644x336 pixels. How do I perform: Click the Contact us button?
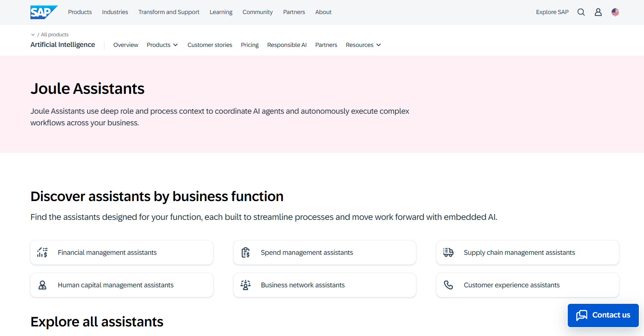[603, 315]
